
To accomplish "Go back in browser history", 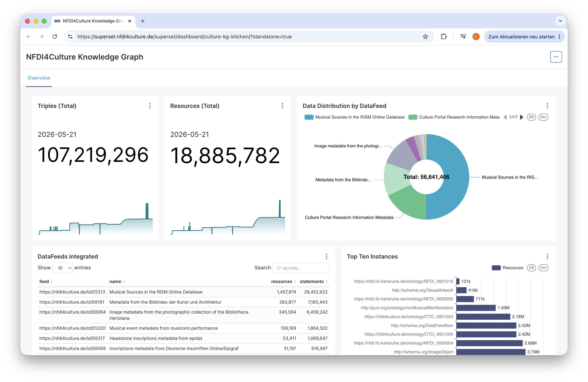I will 29,37.
